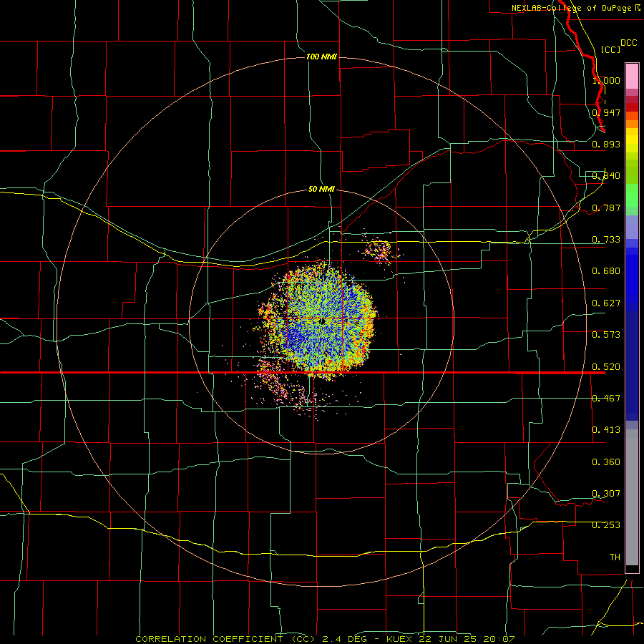644x644 pixels.
Task: Pick the gray swatch low on the color bar
Action: coord(632,497)
